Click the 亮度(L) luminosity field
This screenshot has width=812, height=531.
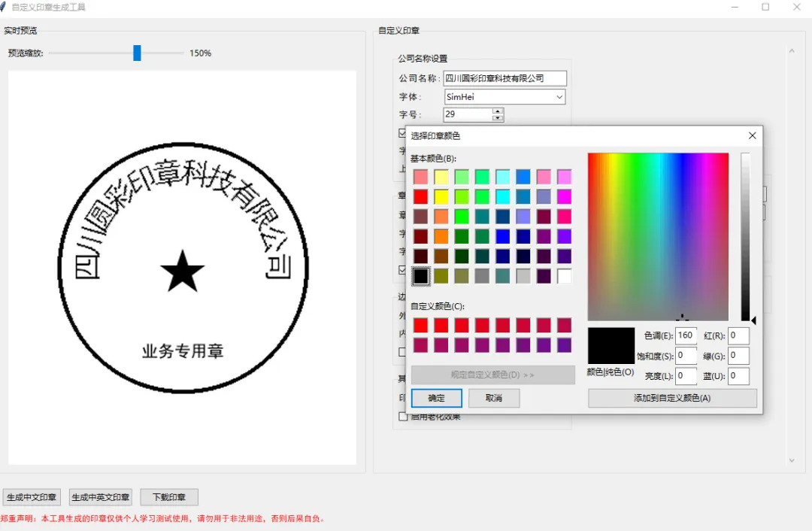pos(686,376)
